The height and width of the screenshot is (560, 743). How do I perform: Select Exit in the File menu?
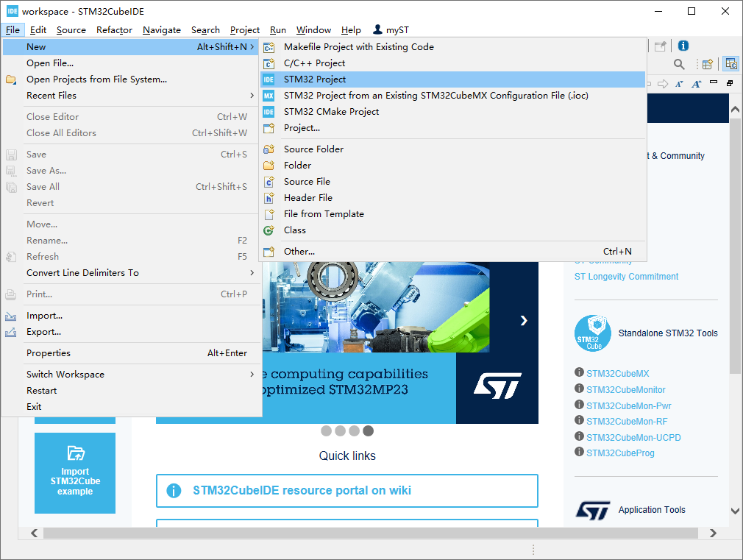click(x=131, y=407)
